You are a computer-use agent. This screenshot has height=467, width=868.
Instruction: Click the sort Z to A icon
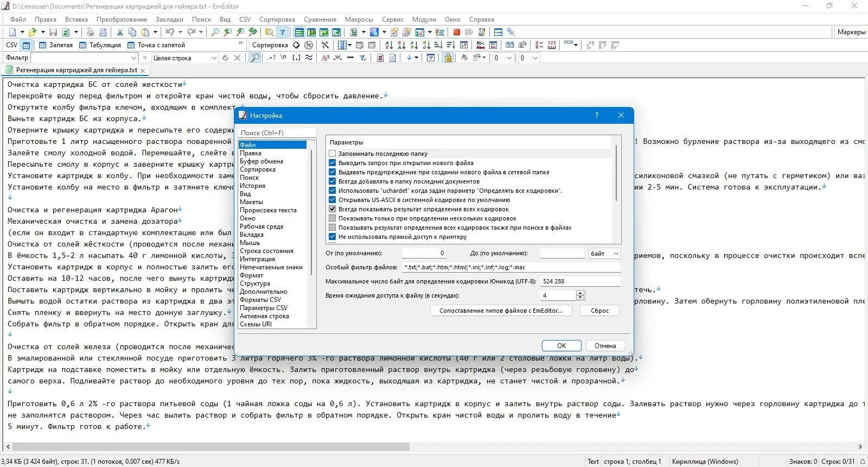click(x=401, y=45)
